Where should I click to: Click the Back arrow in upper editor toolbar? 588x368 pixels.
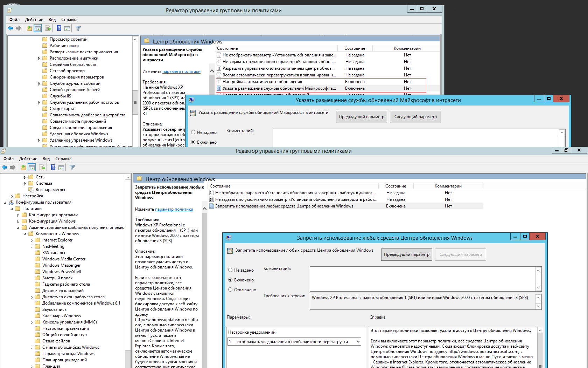[10, 28]
